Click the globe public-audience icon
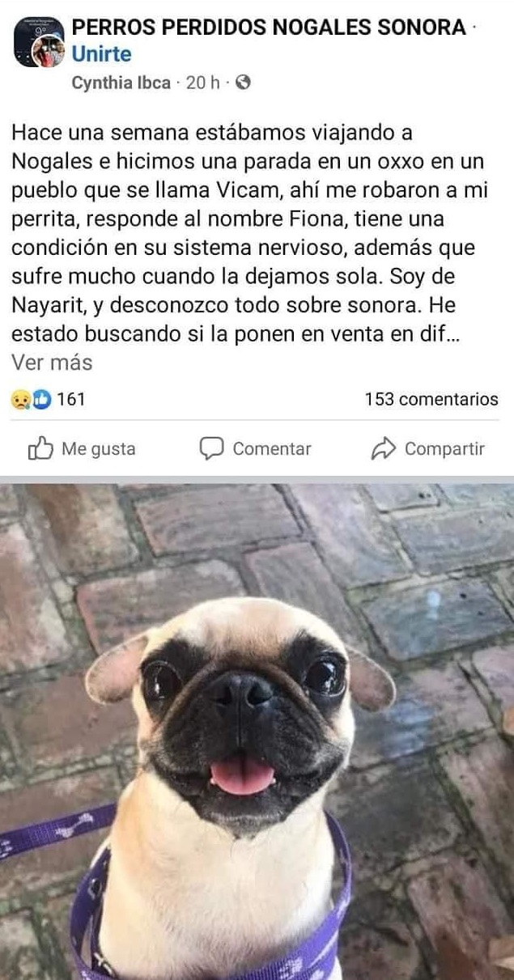 coord(243,83)
